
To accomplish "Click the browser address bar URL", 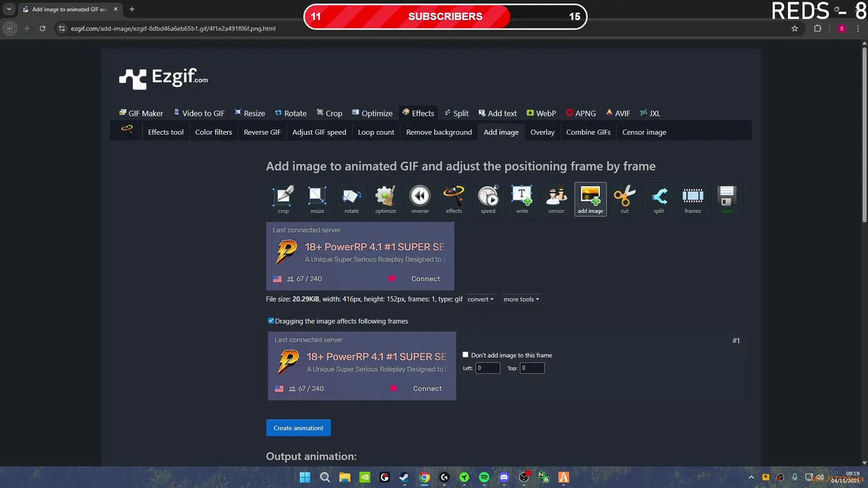I will 173,28.
